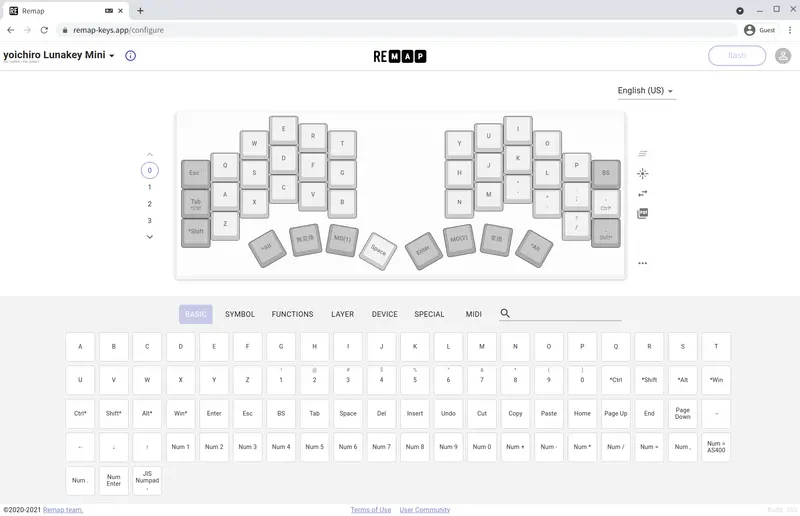This screenshot has width=800, height=516.
Task: Click the keycode search magnifier icon
Action: (505, 313)
